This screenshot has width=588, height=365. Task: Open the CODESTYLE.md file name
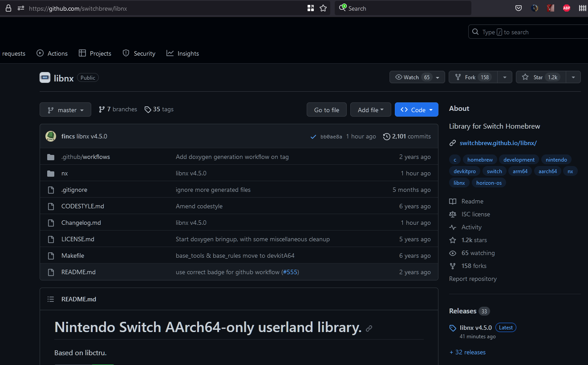point(83,206)
